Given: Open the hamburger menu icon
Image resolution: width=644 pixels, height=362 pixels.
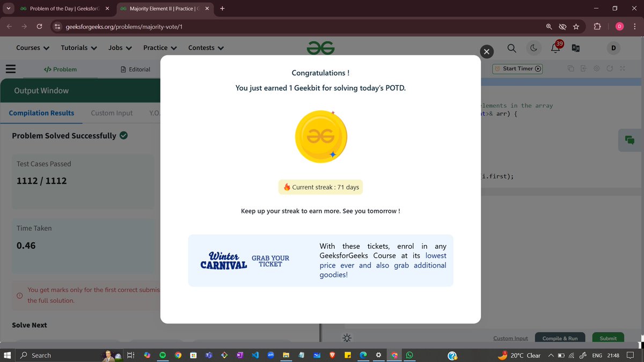Looking at the screenshot, I should pos(10,69).
